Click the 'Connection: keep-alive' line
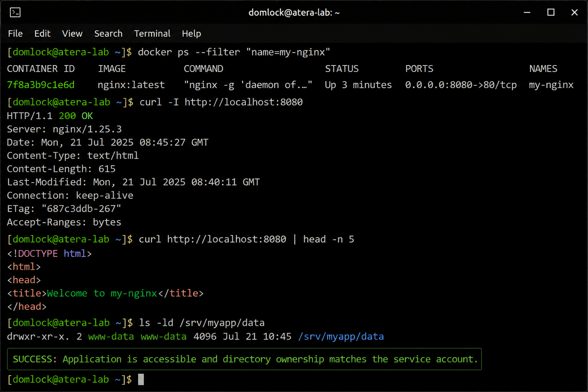 (70, 196)
